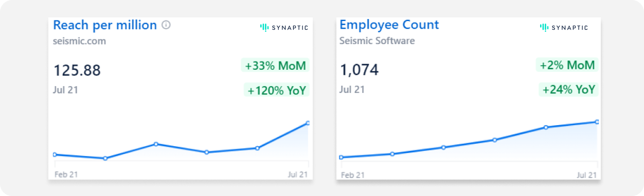This screenshot has height=196, width=644.
Task: Select first data point on Employee chart
Action: (341, 158)
